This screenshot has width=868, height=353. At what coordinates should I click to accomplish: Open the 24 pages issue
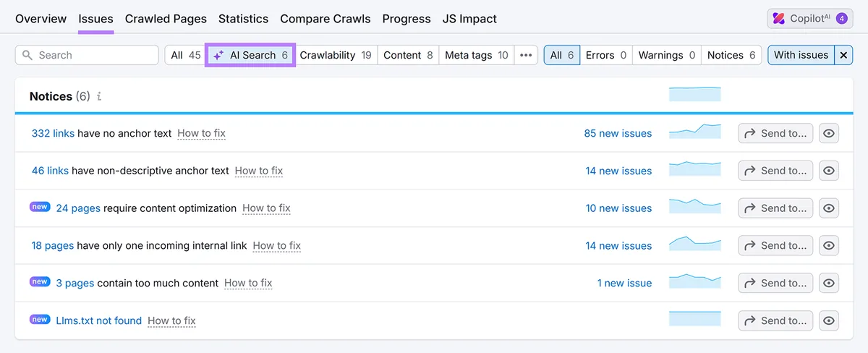coord(78,208)
